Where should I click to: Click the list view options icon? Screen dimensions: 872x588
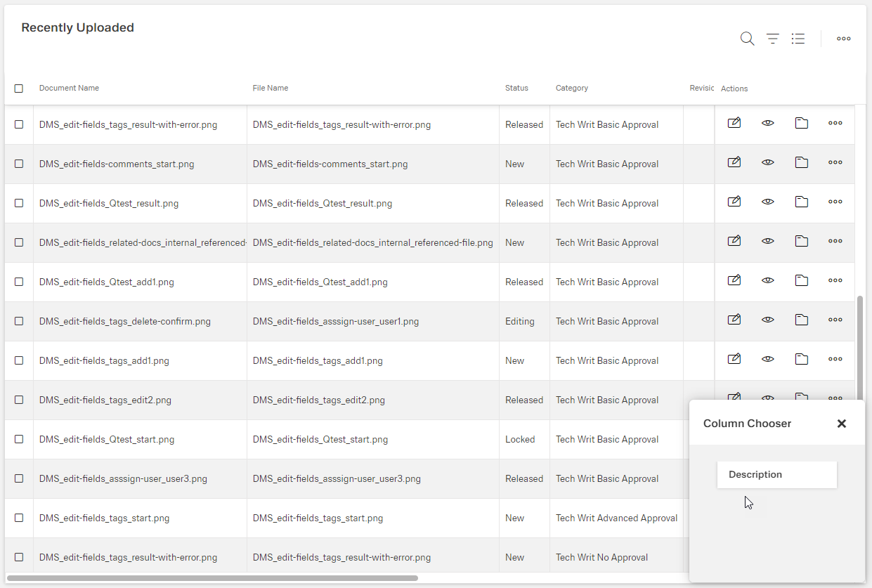tap(798, 39)
